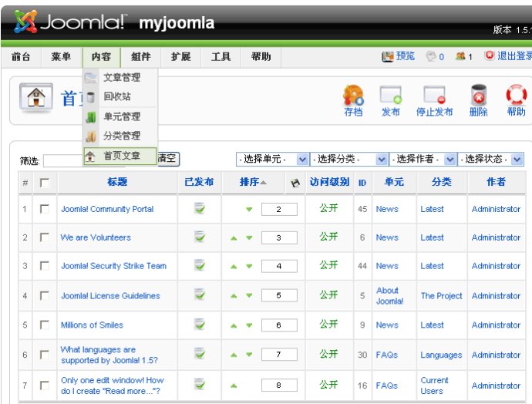Move We are Volunteers up with arrow
Image resolution: width=532 pixels, height=404 pixels.
[x=234, y=238]
